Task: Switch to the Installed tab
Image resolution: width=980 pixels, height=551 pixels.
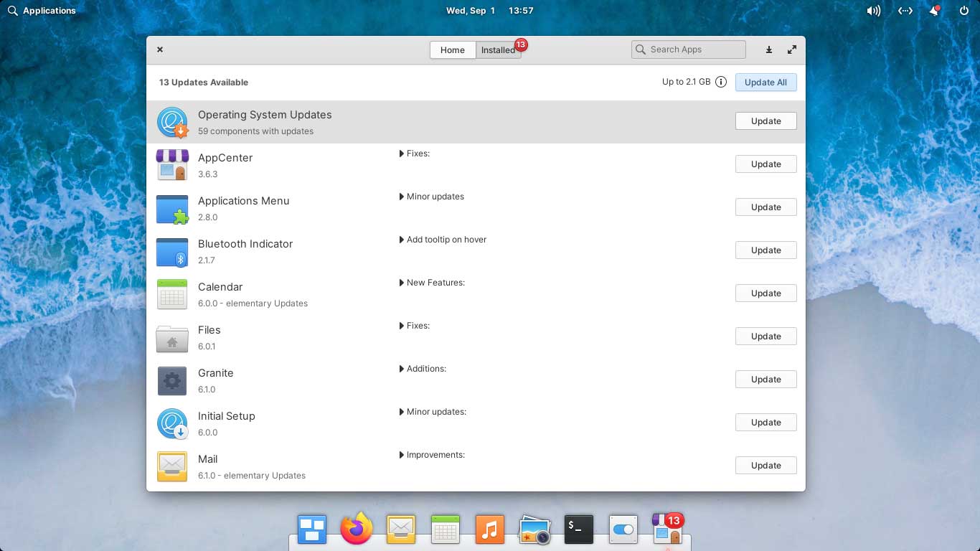Action: (x=499, y=50)
